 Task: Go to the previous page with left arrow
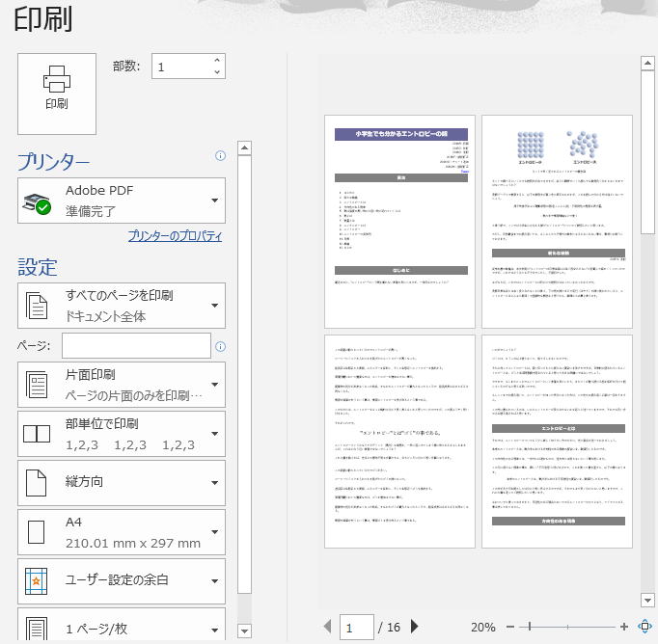(328, 627)
